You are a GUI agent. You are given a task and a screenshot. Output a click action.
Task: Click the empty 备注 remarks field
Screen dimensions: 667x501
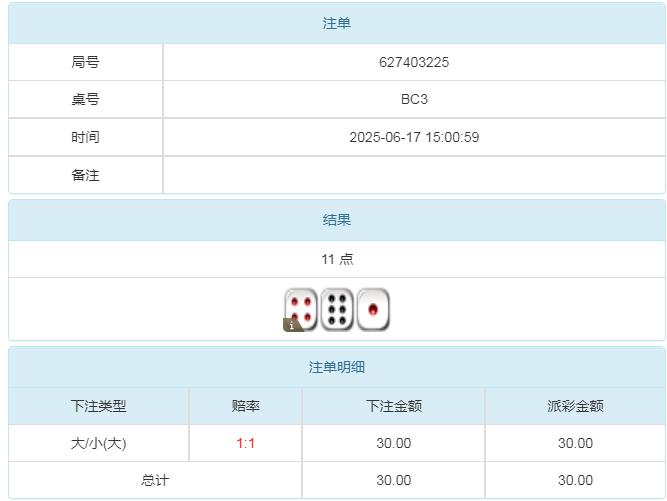(414, 175)
